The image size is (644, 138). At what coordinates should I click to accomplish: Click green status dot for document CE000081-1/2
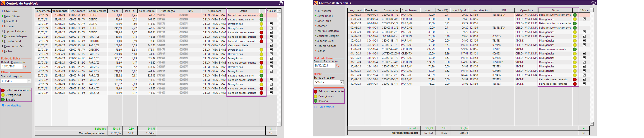575,15
